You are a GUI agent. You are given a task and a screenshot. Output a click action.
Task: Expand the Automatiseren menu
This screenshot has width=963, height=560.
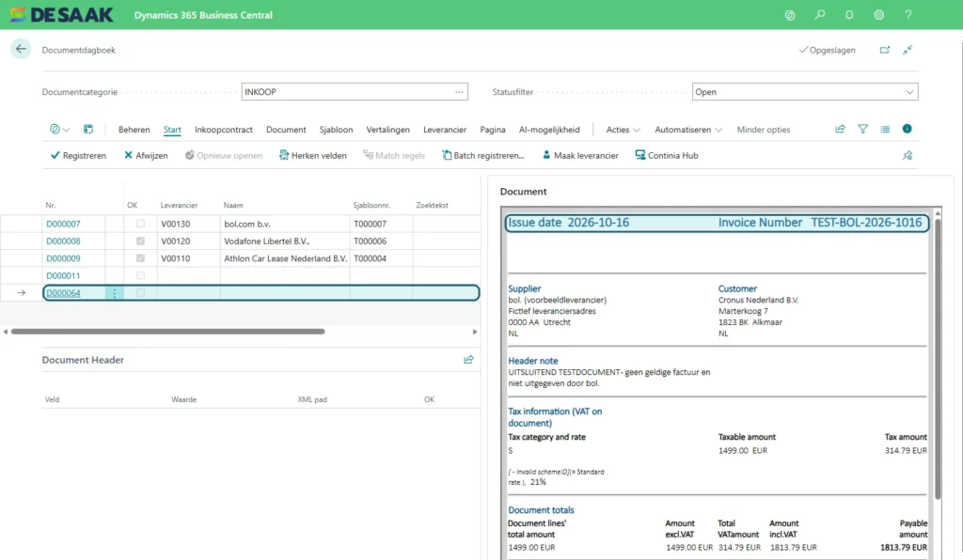tap(687, 130)
